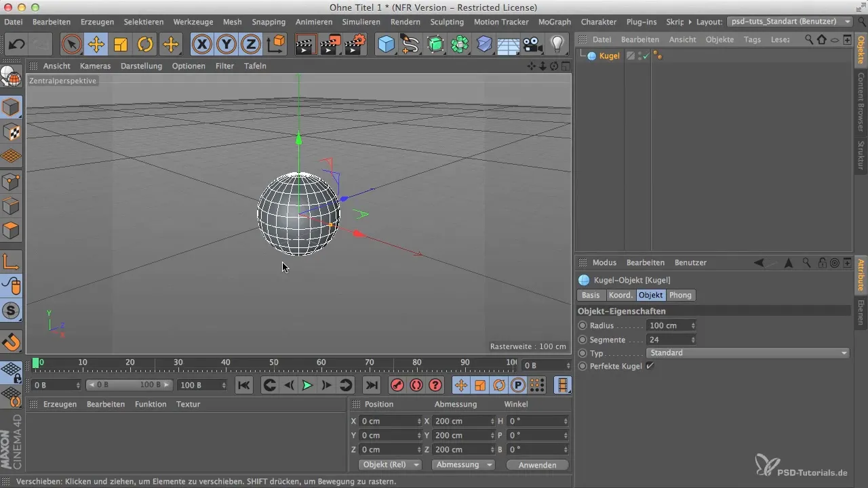This screenshot has height=488, width=868.
Task: Play the animation forwards
Action: pyautogui.click(x=307, y=385)
